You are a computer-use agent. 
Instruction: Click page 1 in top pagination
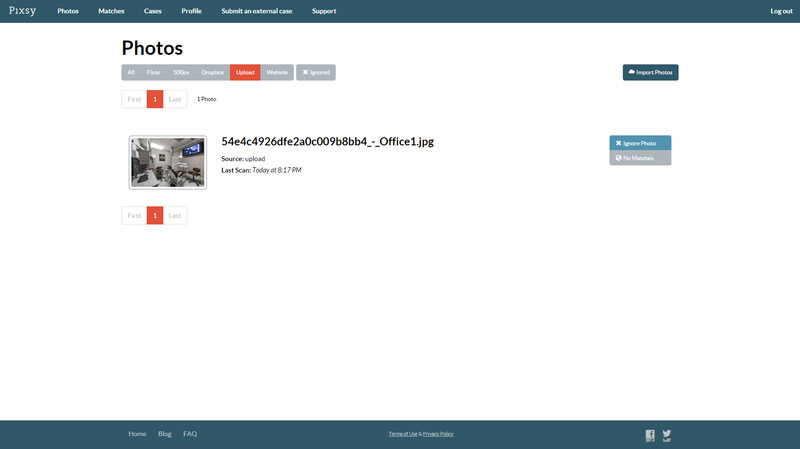(155, 99)
